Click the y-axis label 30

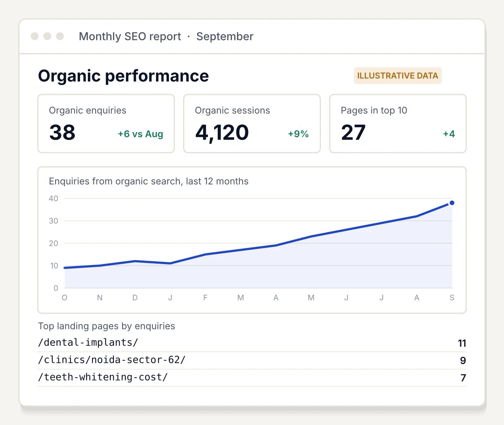(54, 221)
